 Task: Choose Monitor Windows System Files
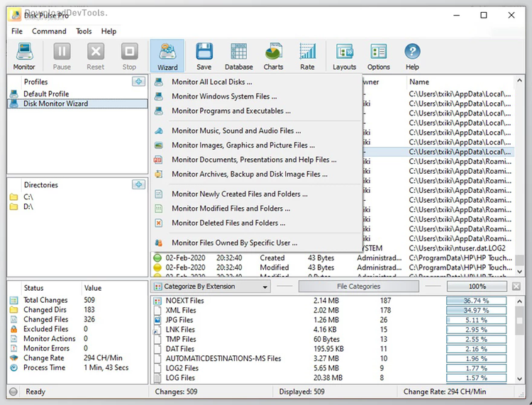256,96
